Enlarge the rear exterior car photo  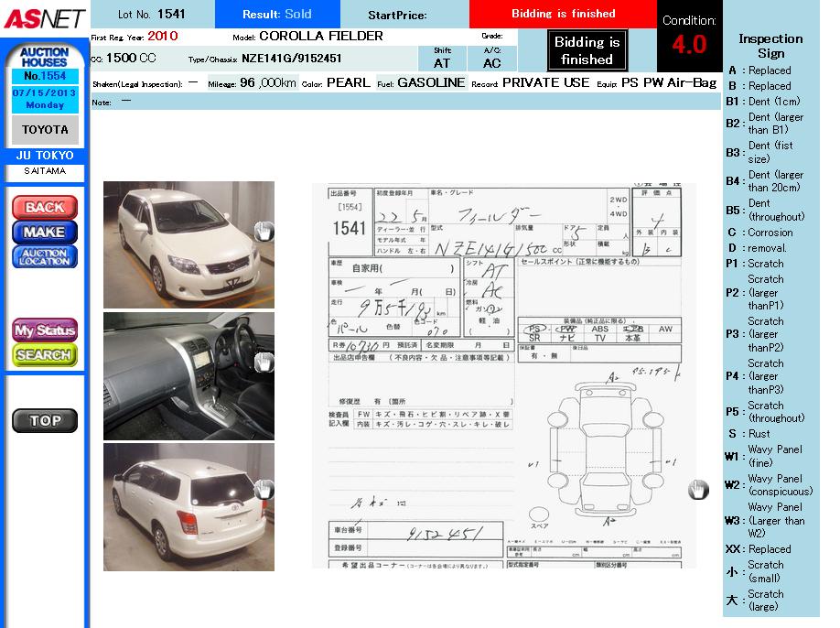[x=183, y=507]
